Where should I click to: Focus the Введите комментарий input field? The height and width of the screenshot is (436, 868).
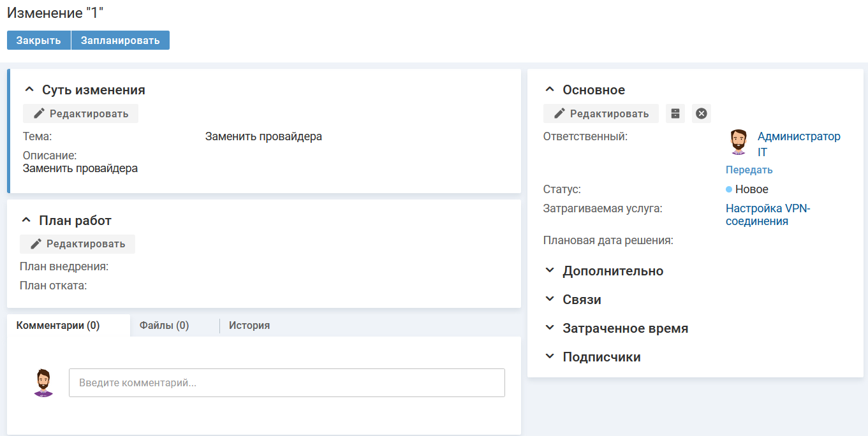(x=286, y=383)
